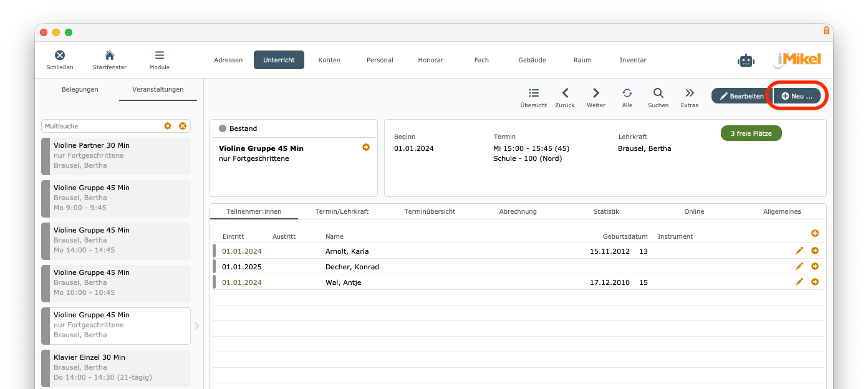Reload all records with Alle icon

(627, 94)
